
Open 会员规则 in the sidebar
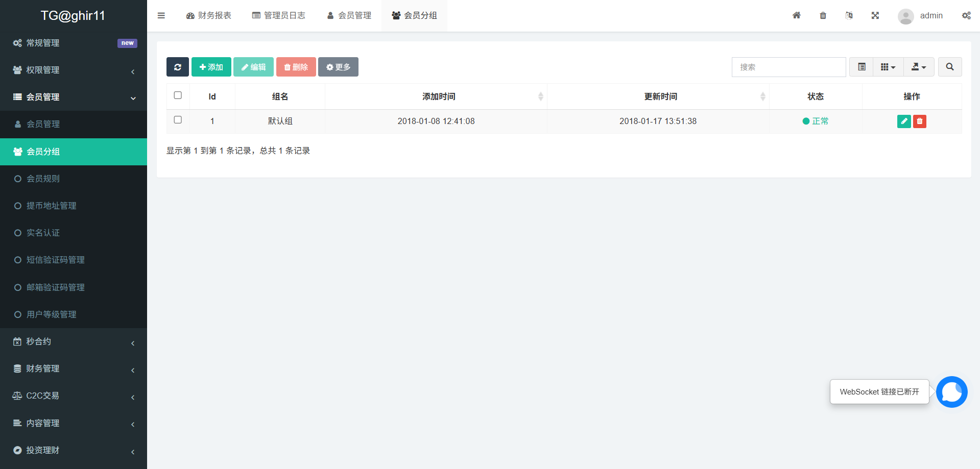pyautogui.click(x=74, y=179)
